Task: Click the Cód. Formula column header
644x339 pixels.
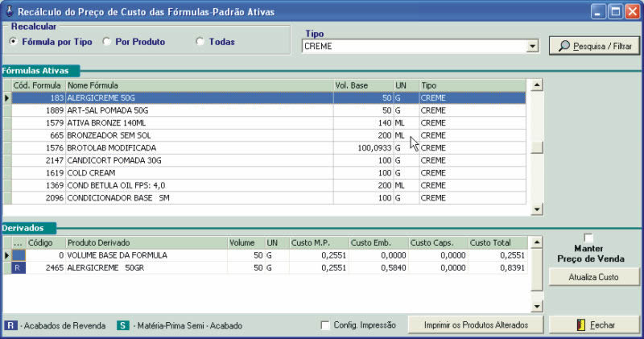Action: tap(38, 85)
